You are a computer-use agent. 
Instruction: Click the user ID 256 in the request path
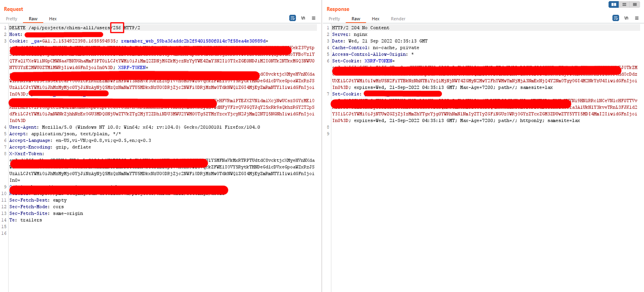117,28
